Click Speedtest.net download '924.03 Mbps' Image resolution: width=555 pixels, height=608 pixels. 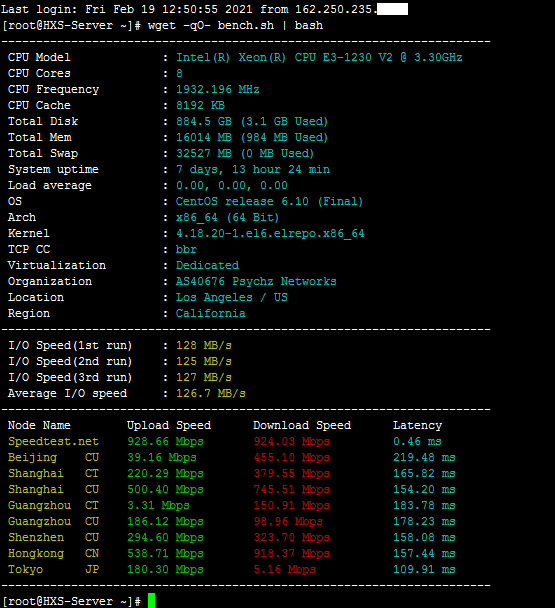(x=292, y=441)
